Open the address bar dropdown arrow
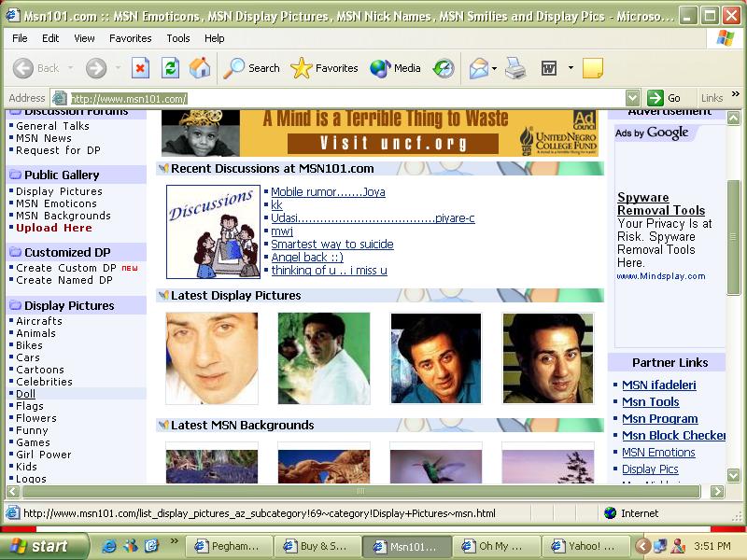Viewport: 747px width, 560px height. (632, 98)
